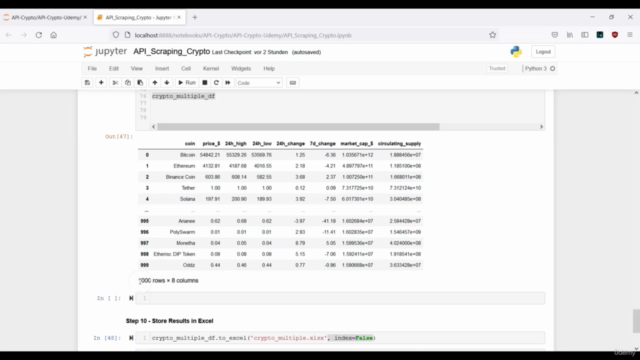The image size is (640, 360).
Task: Open the red shield extension icon
Action: 615,35
